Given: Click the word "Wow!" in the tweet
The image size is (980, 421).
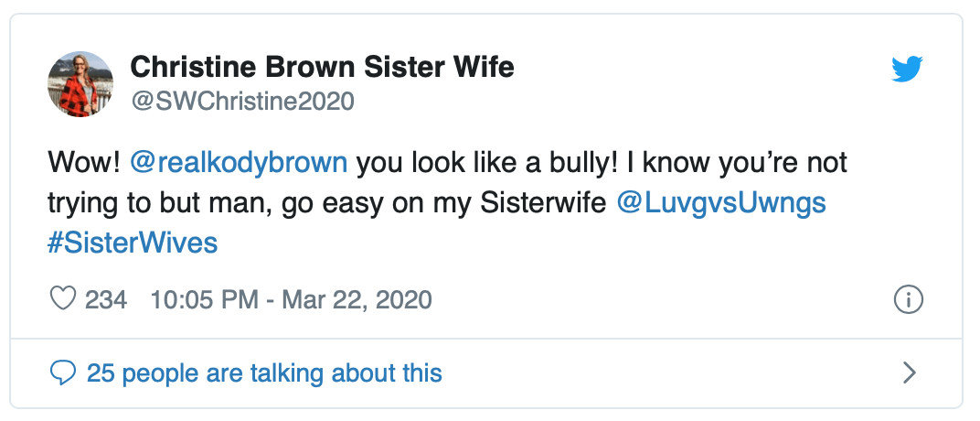Looking at the screenshot, I should (x=84, y=163).
